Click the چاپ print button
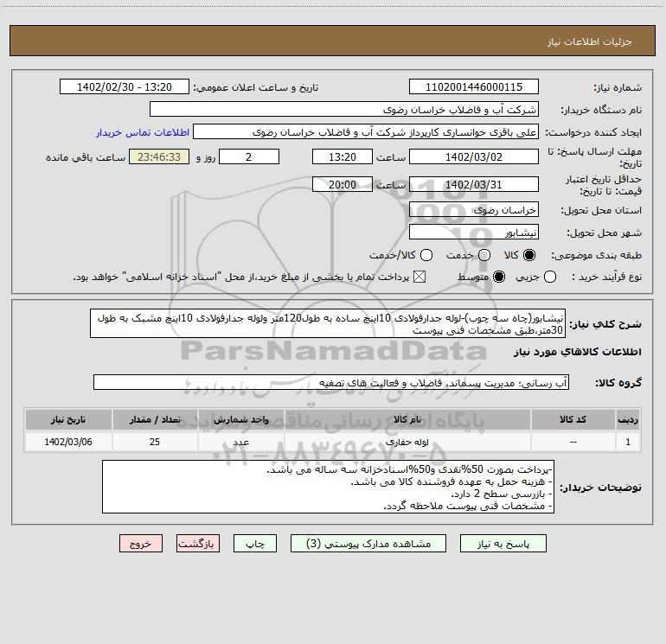The image size is (666, 644). (x=255, y=544)
